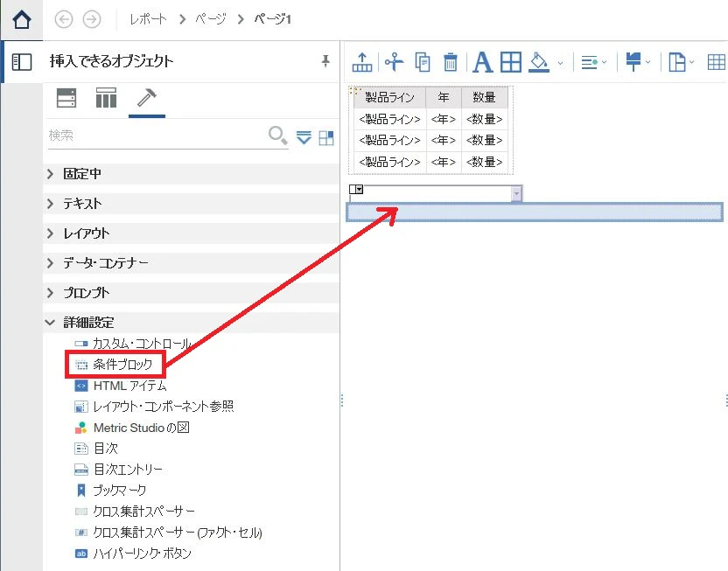Click the forward navigation arrow

(92, 19)
